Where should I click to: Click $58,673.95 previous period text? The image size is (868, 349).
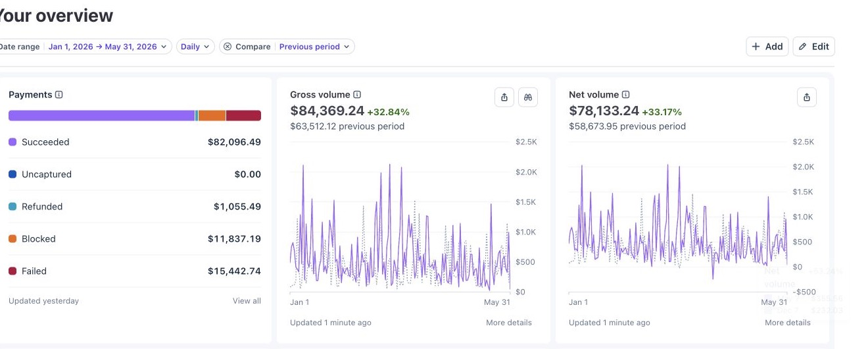(x=627, y=126)
